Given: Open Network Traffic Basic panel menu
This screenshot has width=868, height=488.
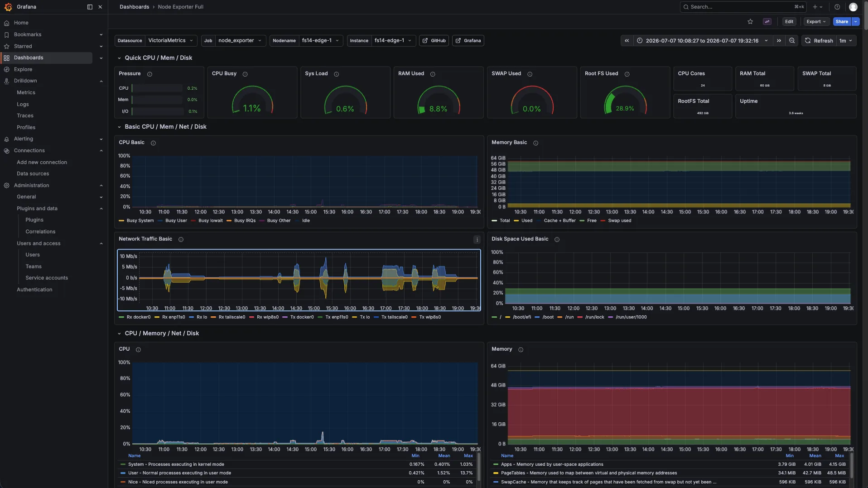Looking at the screenshot, I should point(477,240).
